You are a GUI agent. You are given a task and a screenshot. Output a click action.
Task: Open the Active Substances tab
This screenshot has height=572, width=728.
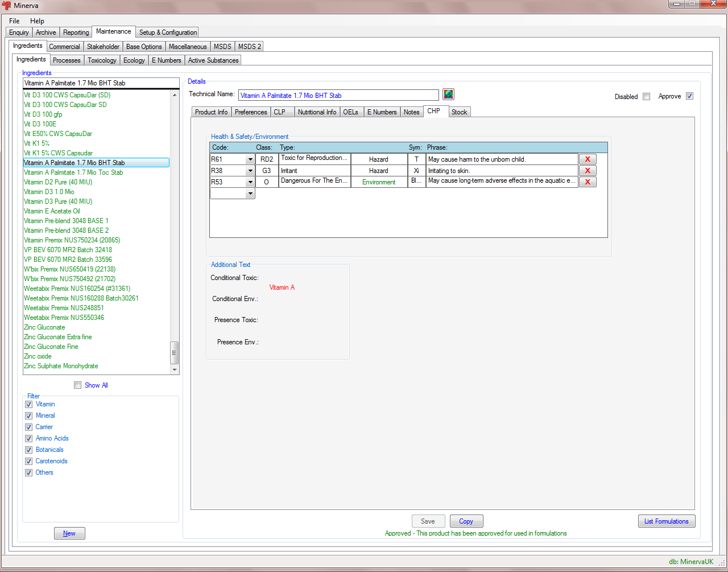tap(213, 60)
